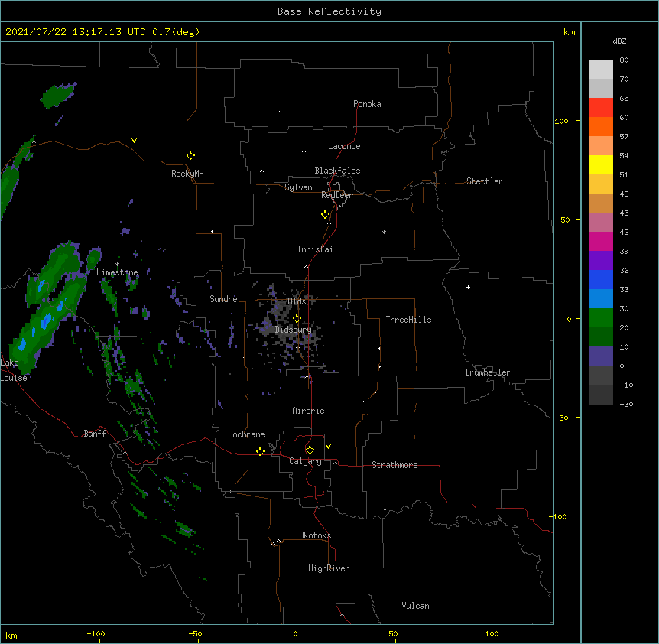Image resolution: width=659 pixels, height=644 pixels.
Task: Click the white plus marker north of Drumheller
Action: (x=468, y=287)
